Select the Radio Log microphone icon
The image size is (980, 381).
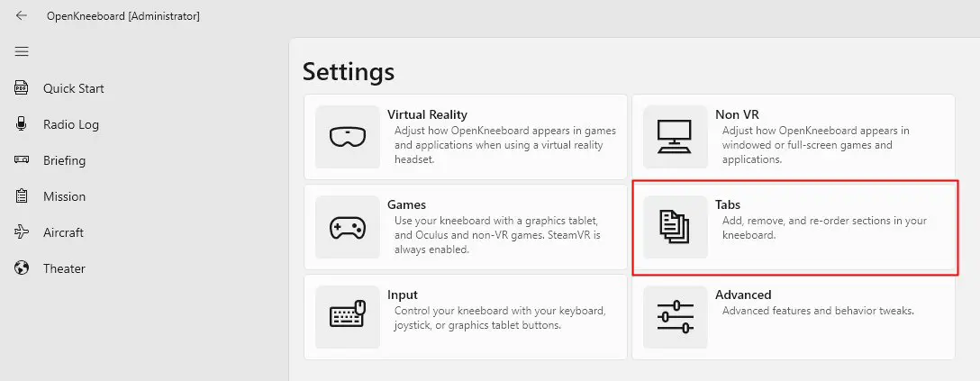(22, 123)
